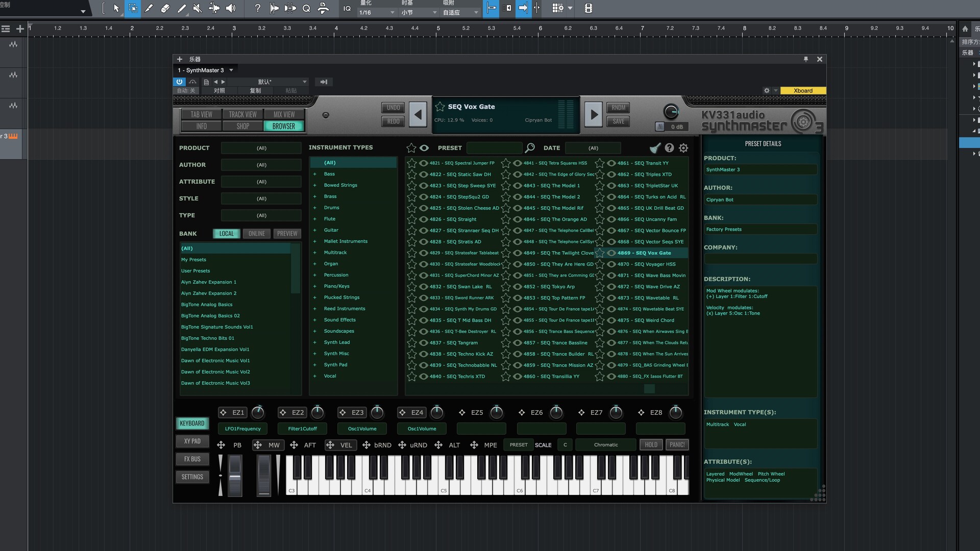Switch to the TAB VIEW tab
The image size is (980, 551).
[201, 115]
